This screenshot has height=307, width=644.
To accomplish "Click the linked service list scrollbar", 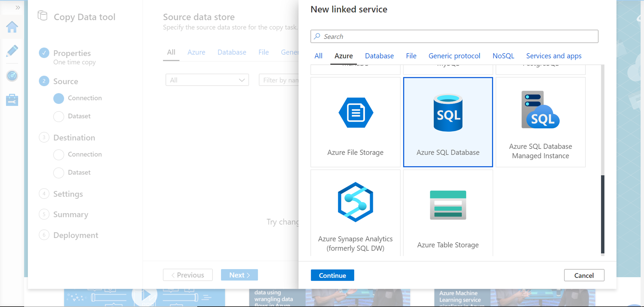I will click(x=602, y=214).
